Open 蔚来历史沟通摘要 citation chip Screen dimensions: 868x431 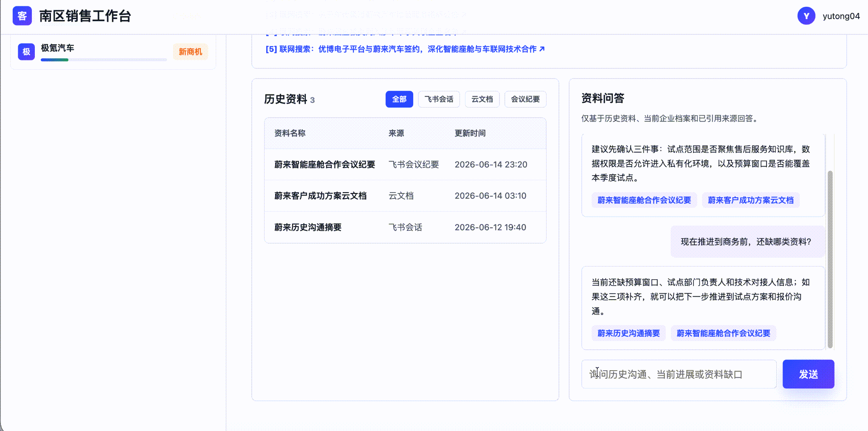click(x=628, y=333)
